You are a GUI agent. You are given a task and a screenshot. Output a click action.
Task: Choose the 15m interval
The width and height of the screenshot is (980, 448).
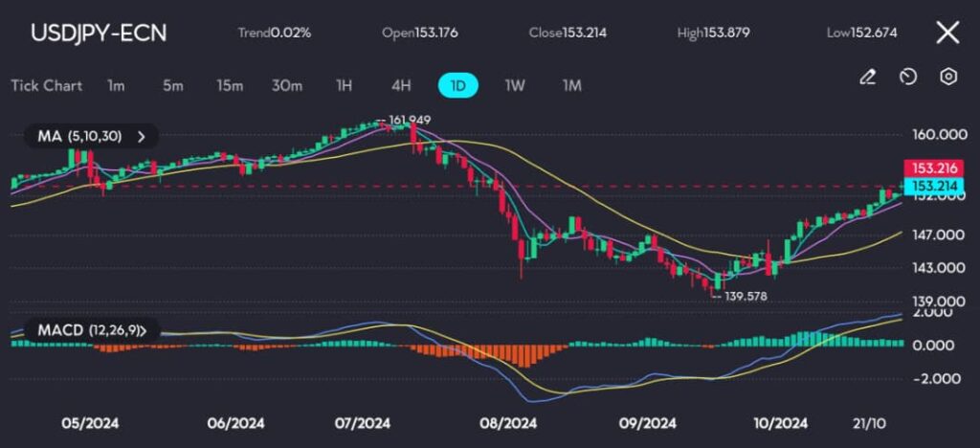[x=230, y=85]
